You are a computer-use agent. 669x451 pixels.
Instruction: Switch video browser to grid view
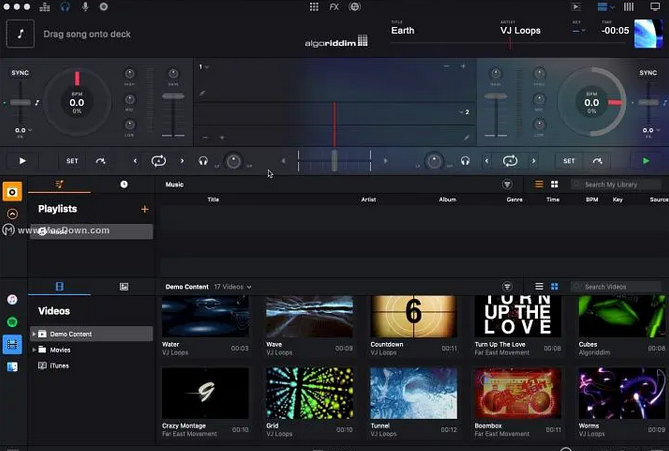(556, 287)
